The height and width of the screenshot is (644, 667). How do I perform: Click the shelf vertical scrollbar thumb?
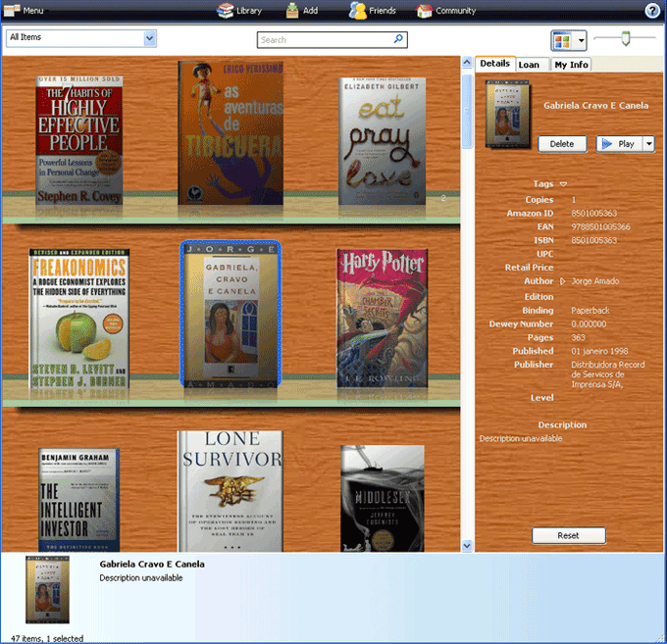pyautogui.click(x=467, y=112)
